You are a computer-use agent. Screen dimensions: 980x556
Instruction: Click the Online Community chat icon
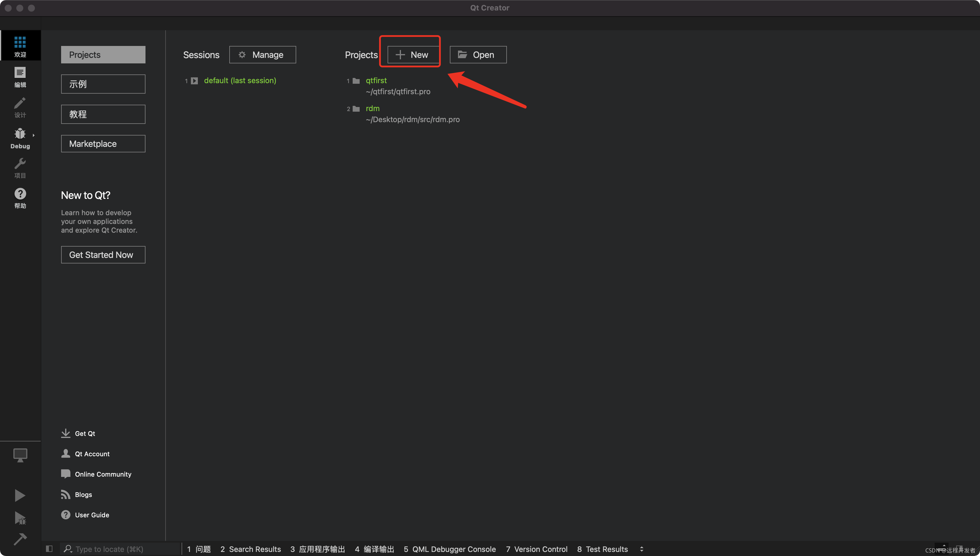[x=66, y=474]
